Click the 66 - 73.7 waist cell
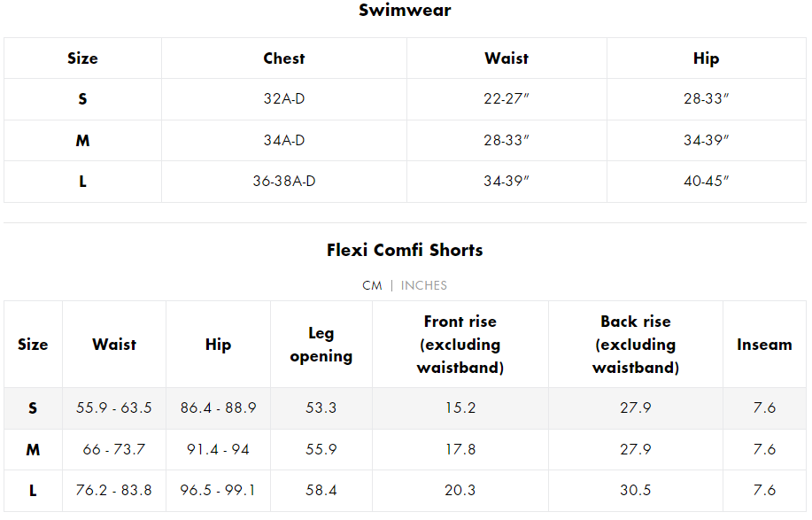This screenshot has width=812, height=520. 114,449
